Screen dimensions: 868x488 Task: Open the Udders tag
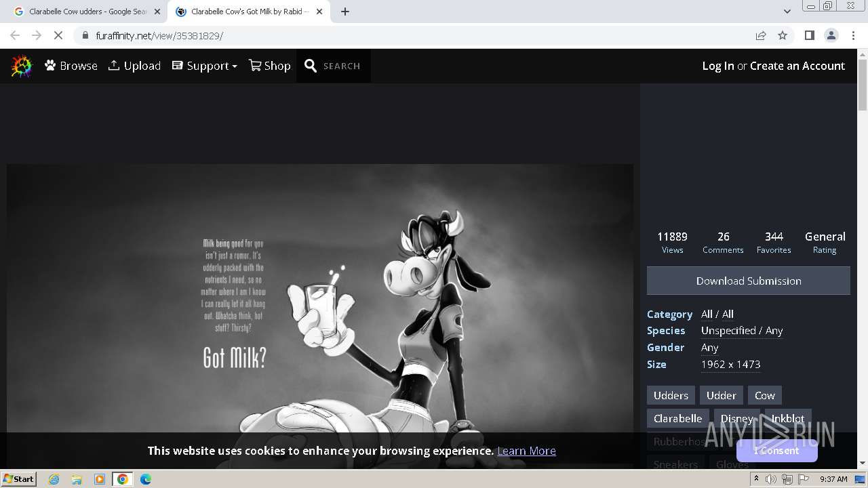[671, 395]
